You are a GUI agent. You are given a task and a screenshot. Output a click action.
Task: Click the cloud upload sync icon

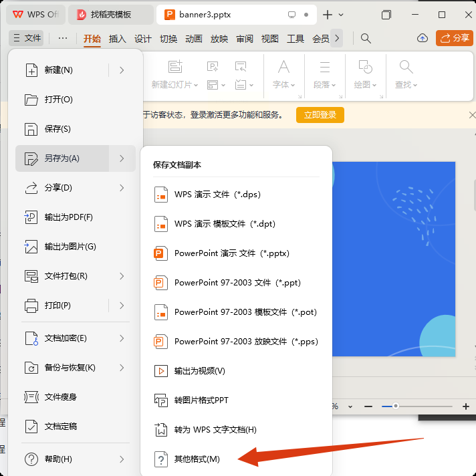point(423,38)
